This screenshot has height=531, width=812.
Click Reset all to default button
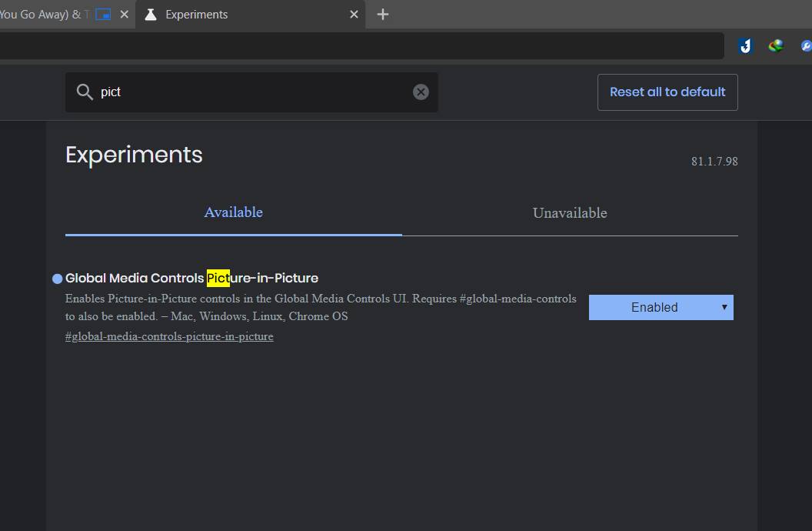pyautogui.click(x=667, y=92)
